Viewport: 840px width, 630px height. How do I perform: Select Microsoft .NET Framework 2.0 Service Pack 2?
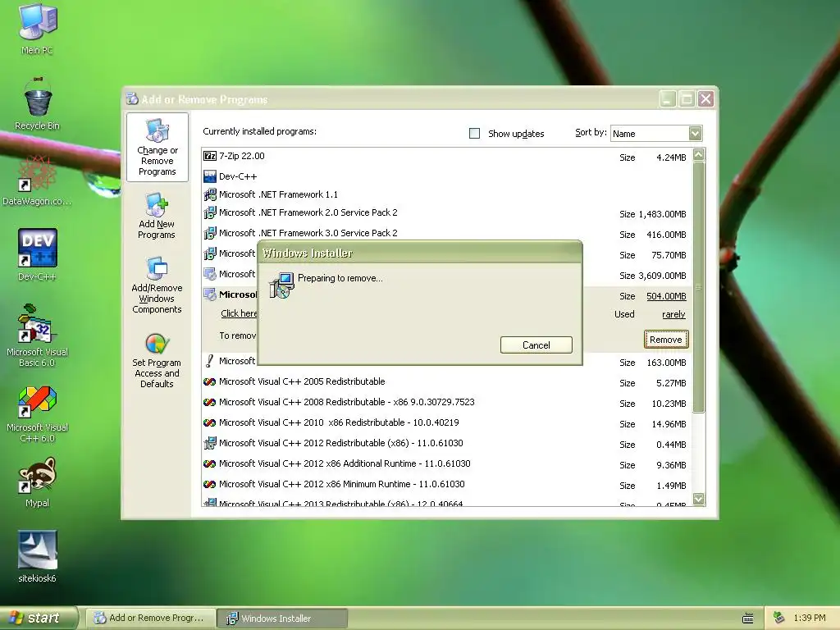click(308, 212)
